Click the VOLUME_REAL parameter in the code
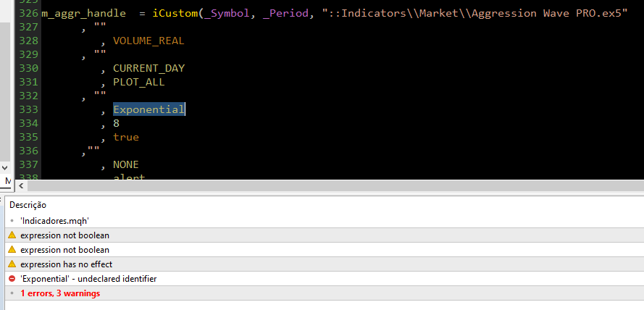This screenshot has height=310, width=644. (x=149, y=41)
